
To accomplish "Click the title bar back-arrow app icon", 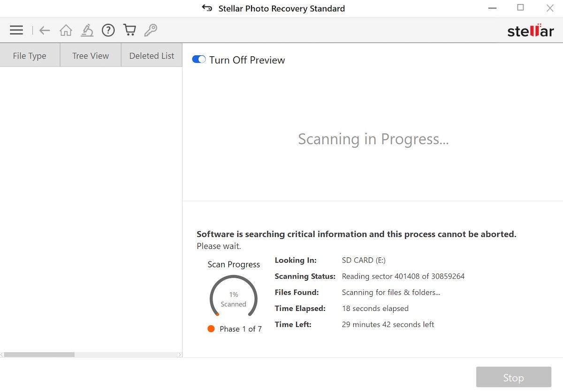I will tap(207, 8).
